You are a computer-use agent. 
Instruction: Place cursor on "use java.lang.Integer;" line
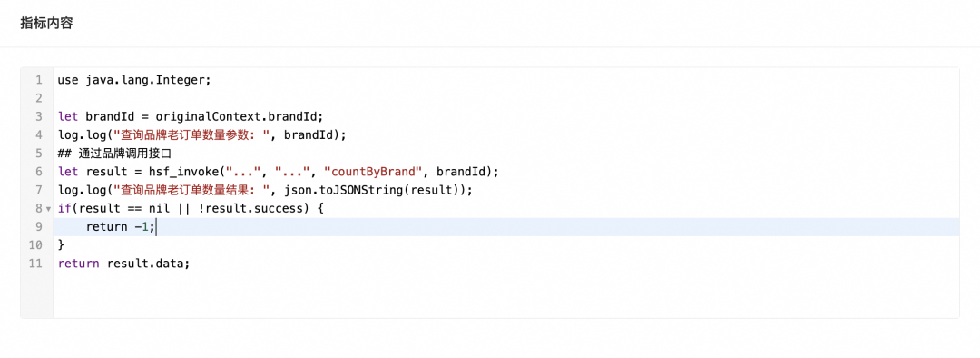point(135,80)
